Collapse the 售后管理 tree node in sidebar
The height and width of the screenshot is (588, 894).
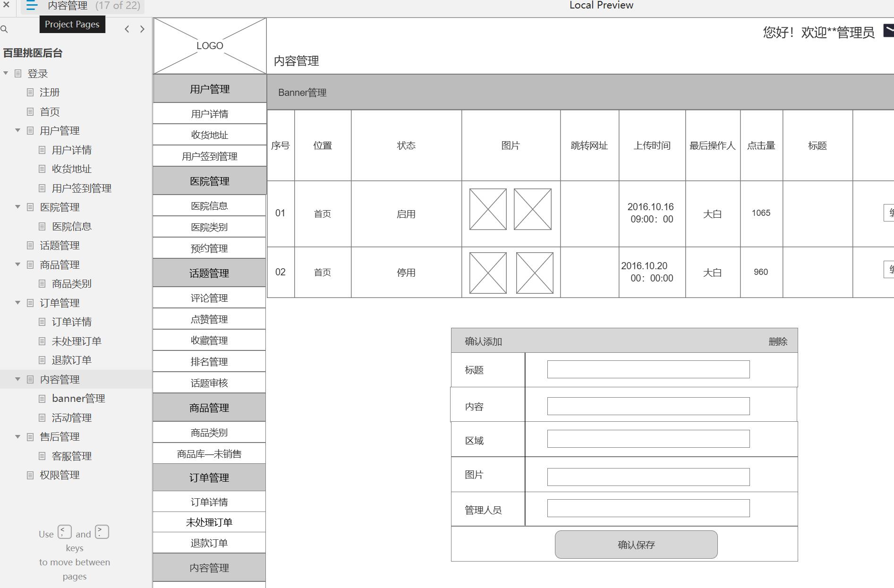(x=17, y=437)
